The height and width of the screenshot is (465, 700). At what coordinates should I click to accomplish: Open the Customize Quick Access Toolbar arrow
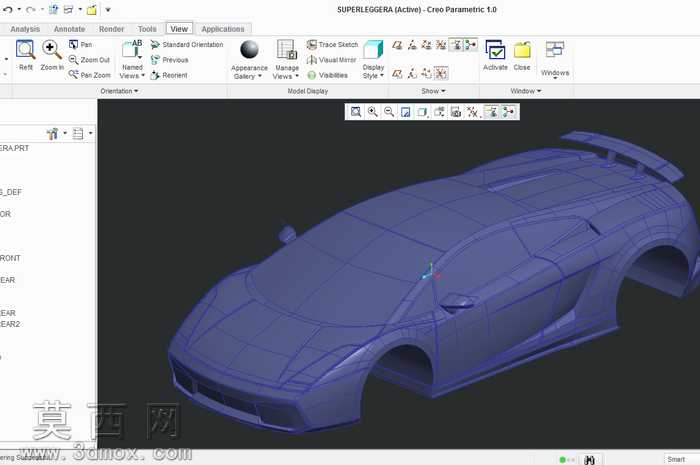tap(108, 9)
